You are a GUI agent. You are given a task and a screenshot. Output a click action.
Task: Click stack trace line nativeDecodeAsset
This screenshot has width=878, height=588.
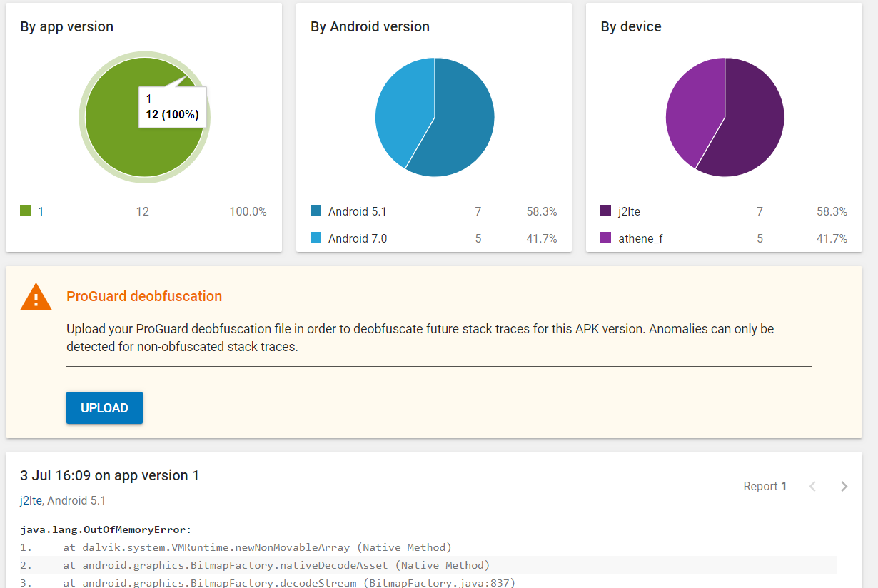[x=276, y=565]
